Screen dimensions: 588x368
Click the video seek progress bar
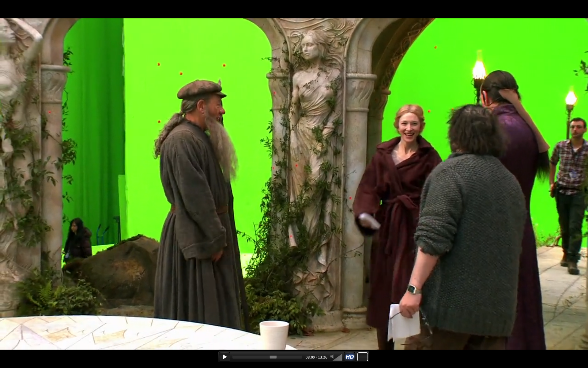click(x=267, y=357)
